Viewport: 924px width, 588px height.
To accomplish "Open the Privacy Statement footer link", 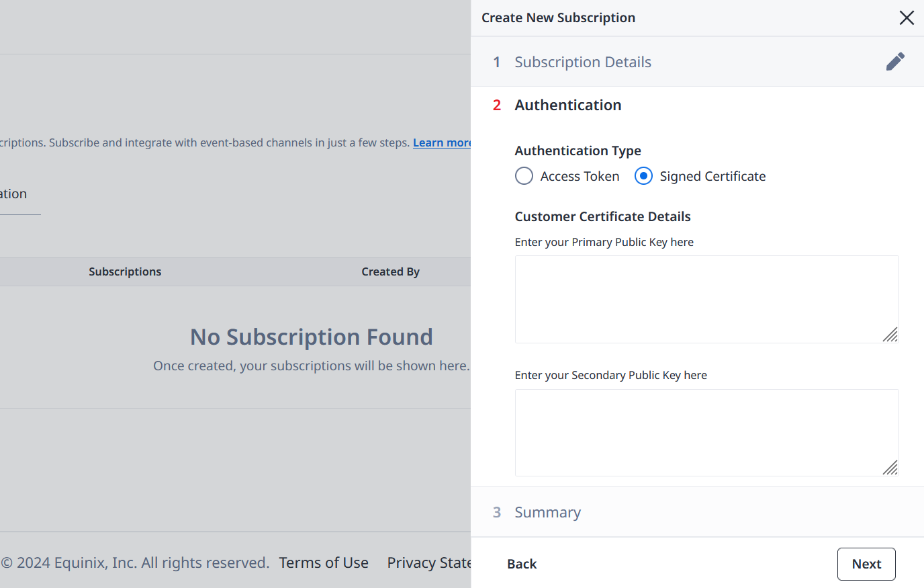I will pyautogui.click(x=429, y=562).
